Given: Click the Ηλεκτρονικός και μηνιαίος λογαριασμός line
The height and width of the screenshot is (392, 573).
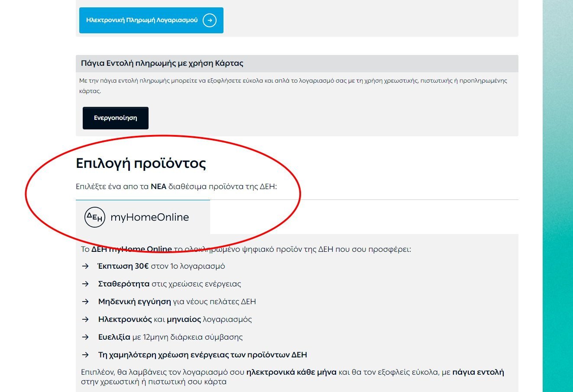Looking at the screenshot, I should (x=175, y=319).
